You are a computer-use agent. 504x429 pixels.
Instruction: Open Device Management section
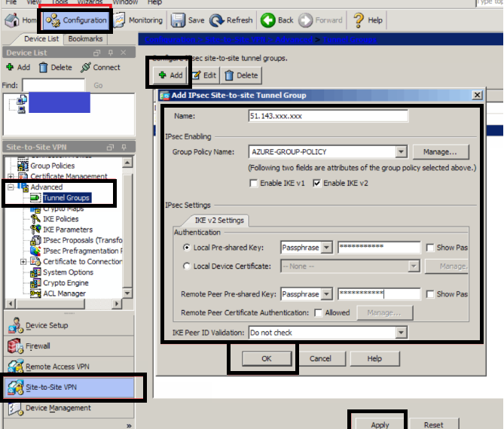(x=69, y=408)
